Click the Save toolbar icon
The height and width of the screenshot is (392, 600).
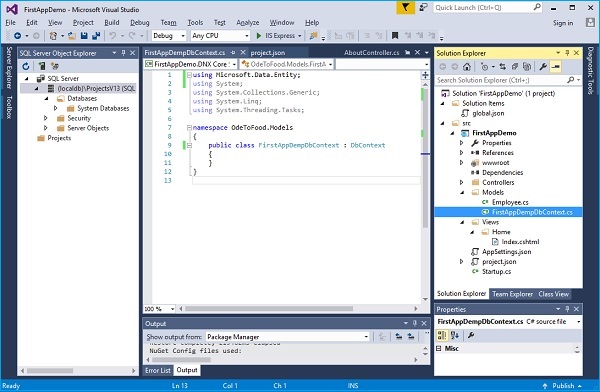(x=84, y=36)
